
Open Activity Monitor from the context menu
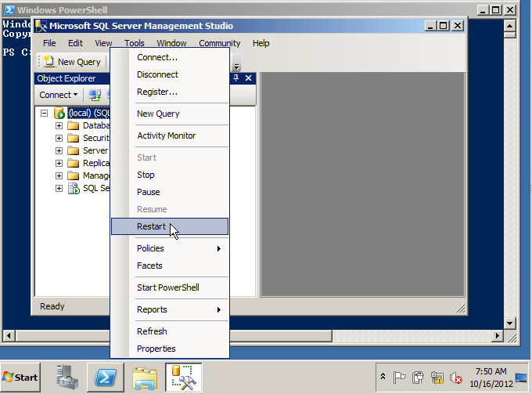(x=170, y=136)
